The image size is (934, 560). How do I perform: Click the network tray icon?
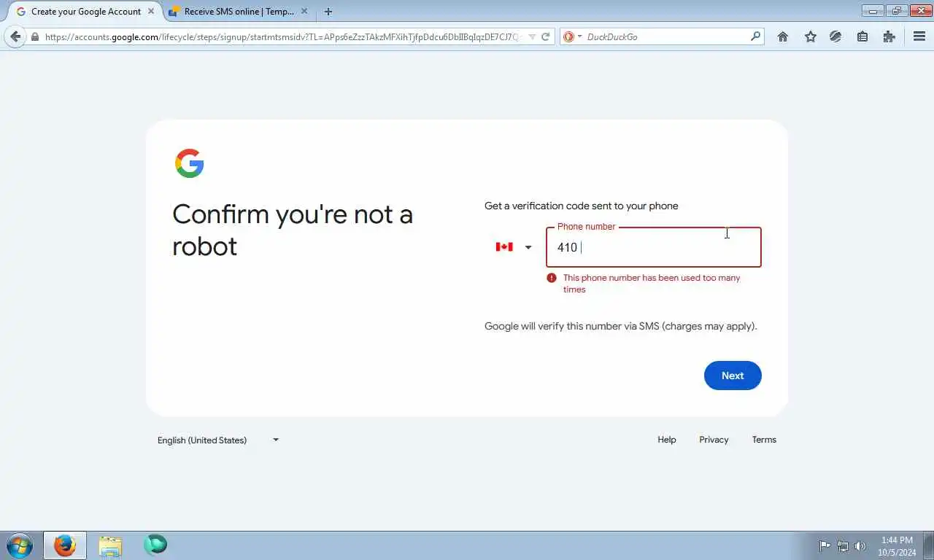[x=843, y=545]
